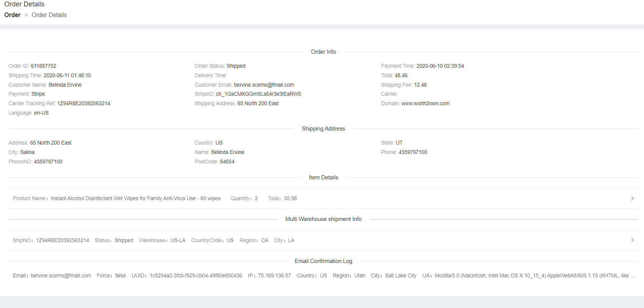Click the Multi Warehouse shipment Info heading
The image size is (644, 308).
(x=323, y=219)
